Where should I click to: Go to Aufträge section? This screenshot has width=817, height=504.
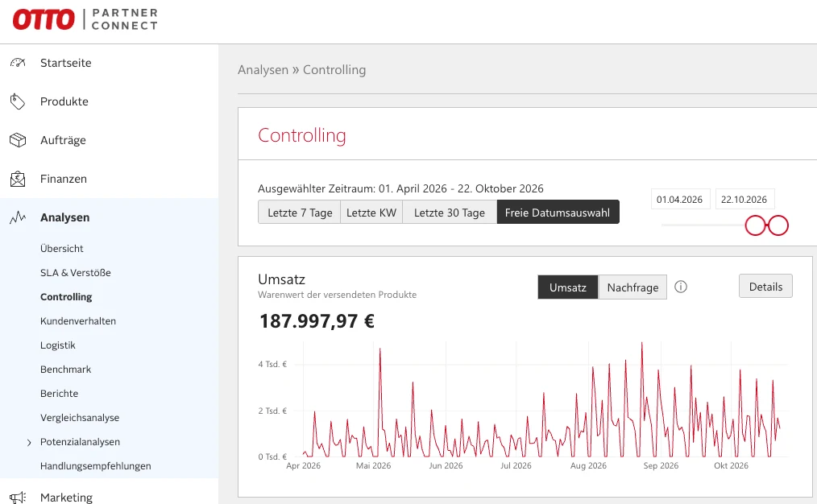63,140
